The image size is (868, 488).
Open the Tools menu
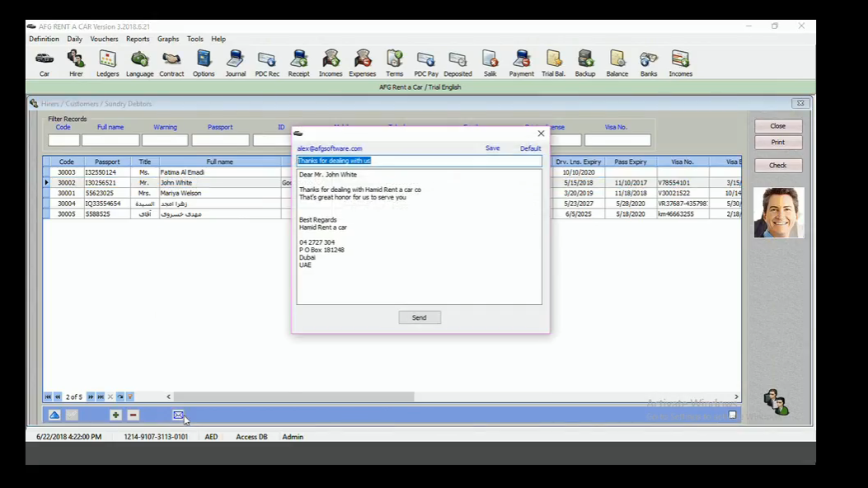195,39
